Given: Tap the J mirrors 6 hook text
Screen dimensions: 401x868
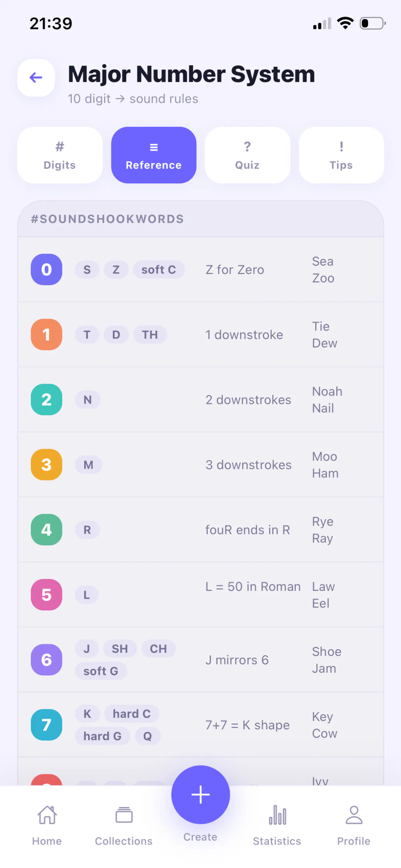Looking at the screenshot, I should point(237,660).
